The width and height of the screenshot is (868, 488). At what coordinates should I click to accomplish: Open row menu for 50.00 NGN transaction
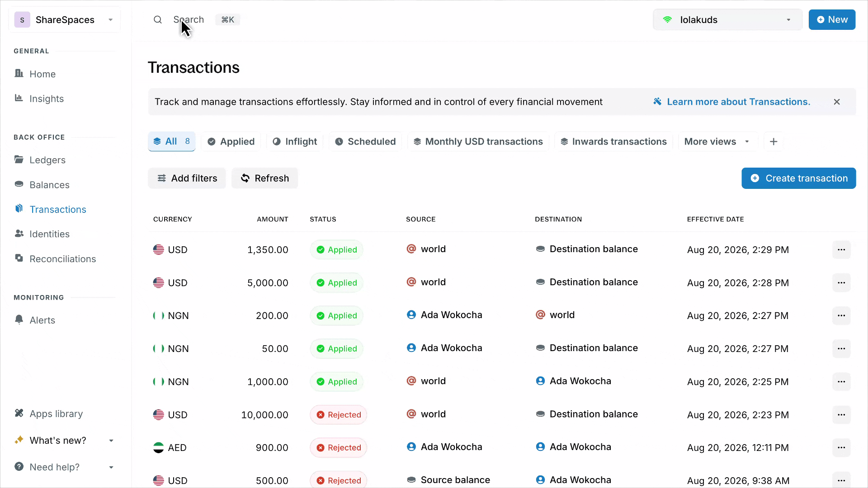pos(841,349)
